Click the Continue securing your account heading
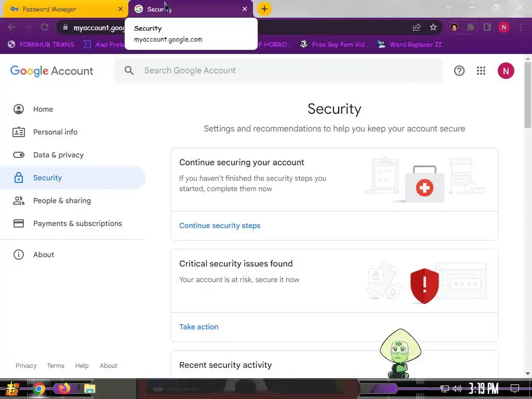 point(242,163)
